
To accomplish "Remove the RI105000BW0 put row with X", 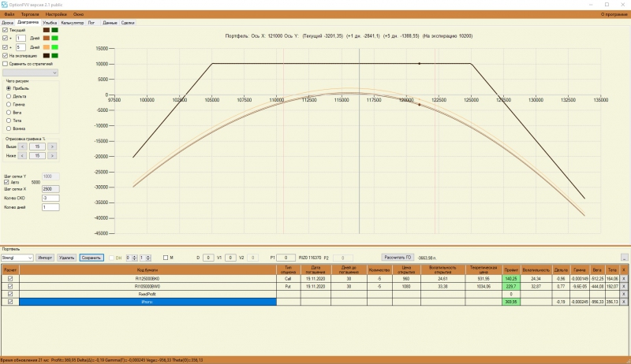I will coord(624,287).
